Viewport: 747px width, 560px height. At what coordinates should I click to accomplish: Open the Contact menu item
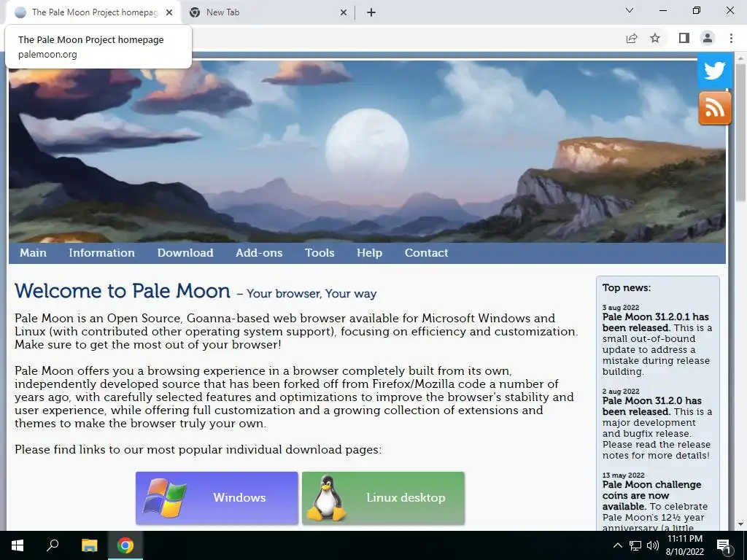(x=426, y=253)
